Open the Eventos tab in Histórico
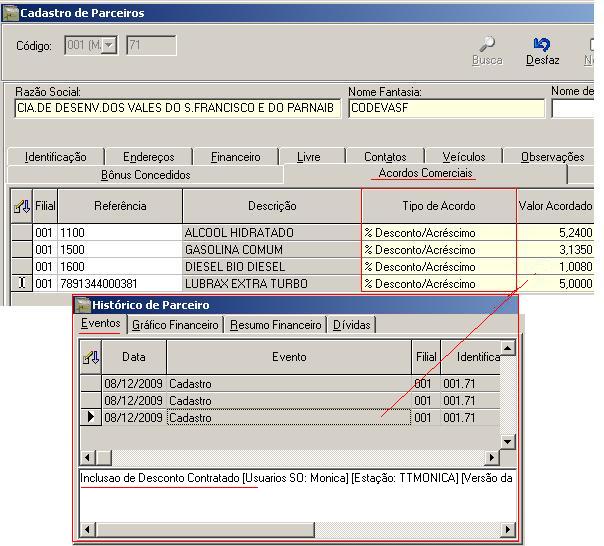 pos(101,324)
